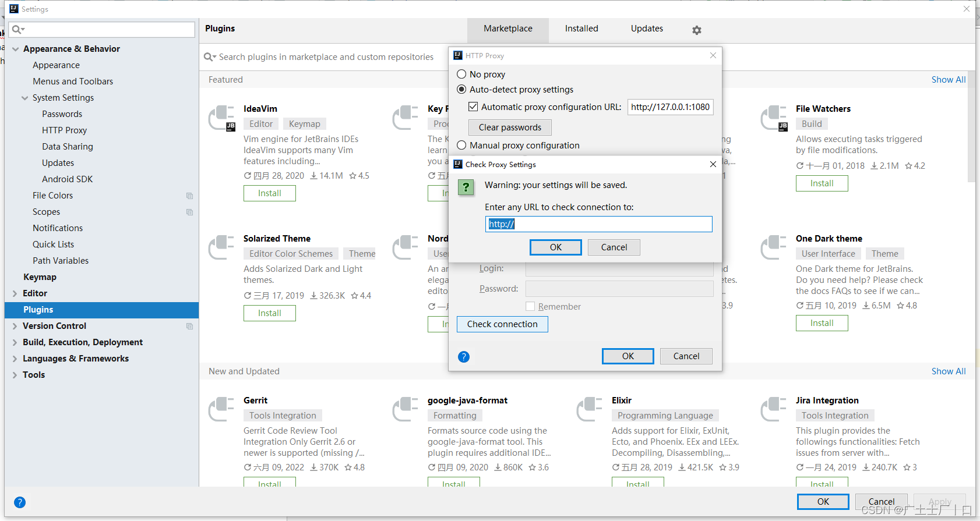Open Path Variables settings page
This screenshot has width=980, height=521.
[x=61, y=261]
